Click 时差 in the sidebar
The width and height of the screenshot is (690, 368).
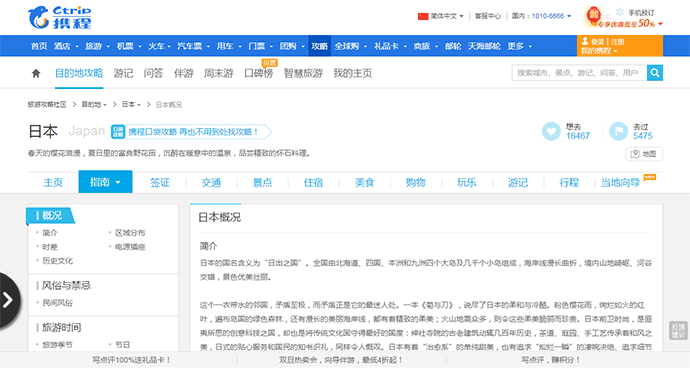click(x=50, y=247)
